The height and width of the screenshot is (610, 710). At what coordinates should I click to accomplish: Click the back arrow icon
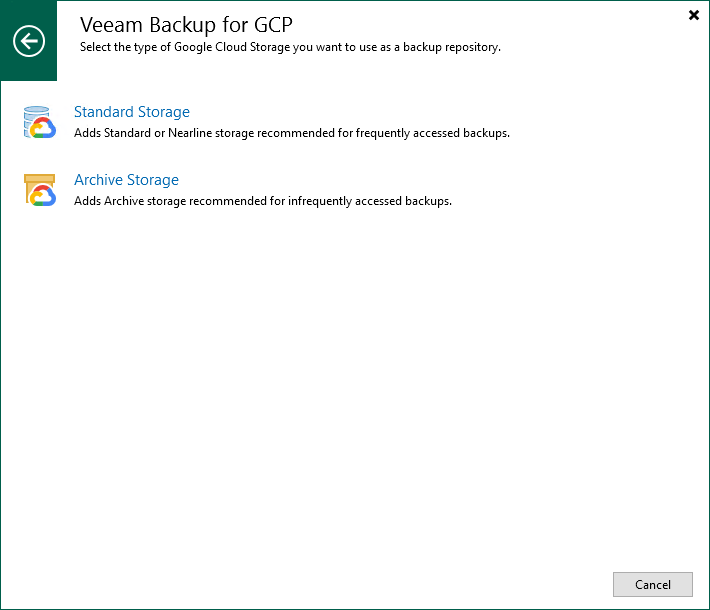pos(29,41)
